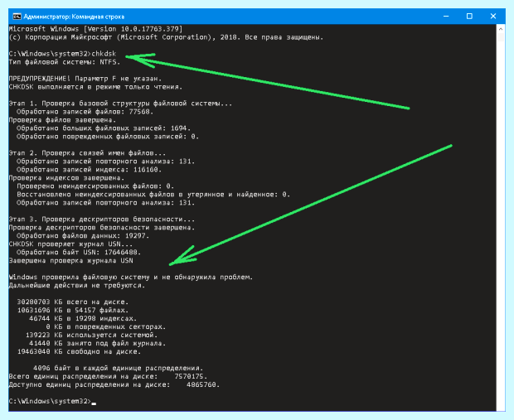Screen dimensions: 514x420
Task: Click the Microsoft Corporation 2018 copyright line
Action: [x=166, y=37]
